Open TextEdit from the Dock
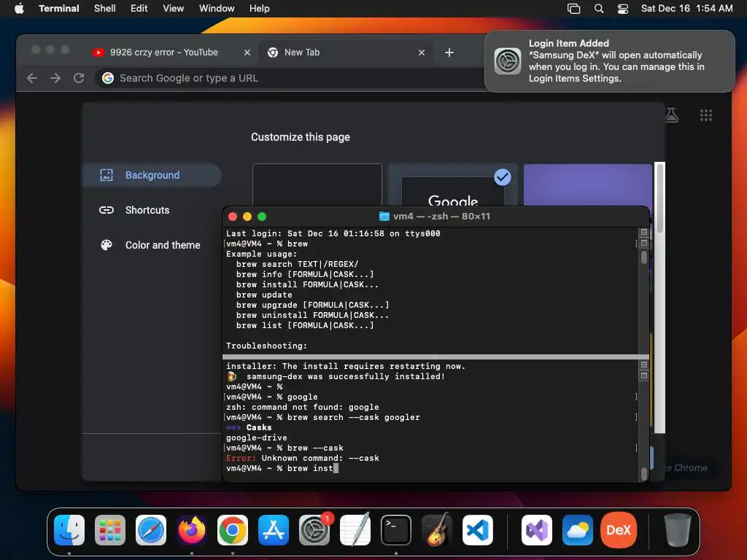Image resolution: width=747 pixels, height=560 pixels. (355, 530)
